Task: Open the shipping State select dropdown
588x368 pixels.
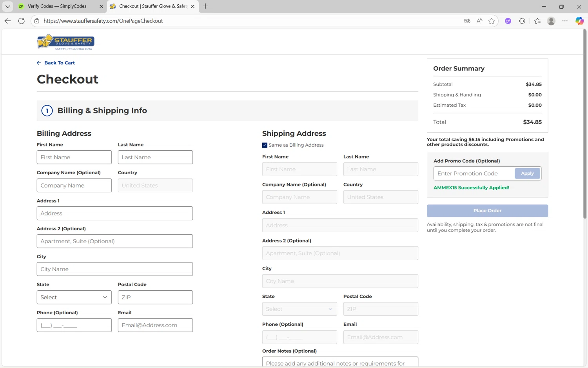Action: pos(299,309)
